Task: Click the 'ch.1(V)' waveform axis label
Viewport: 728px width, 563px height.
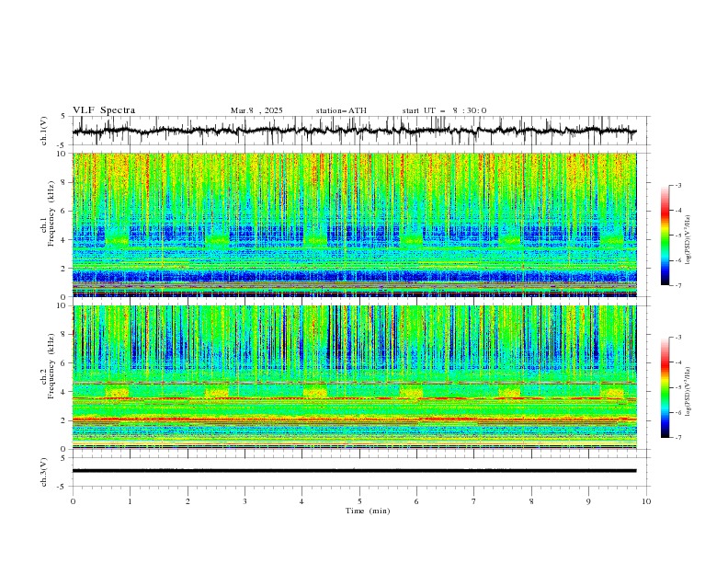Action: tap(44, 131)
